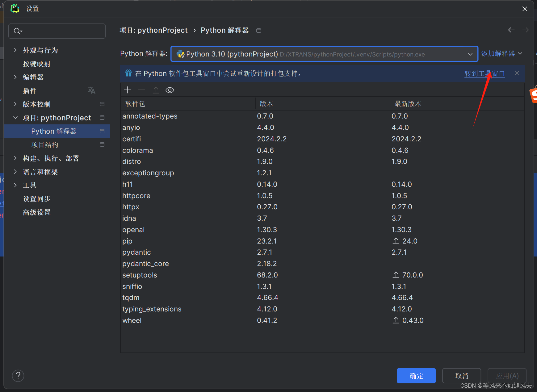Select the setuptools package row

pos(322,275)
